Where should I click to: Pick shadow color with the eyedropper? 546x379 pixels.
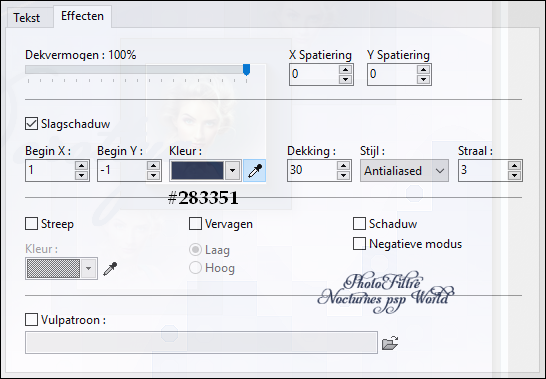point(255,171)
